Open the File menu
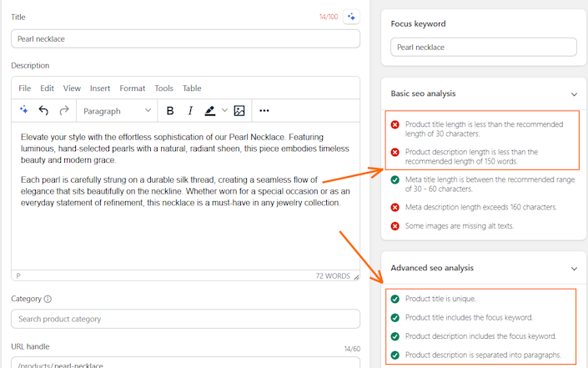 tap(25, 88)
